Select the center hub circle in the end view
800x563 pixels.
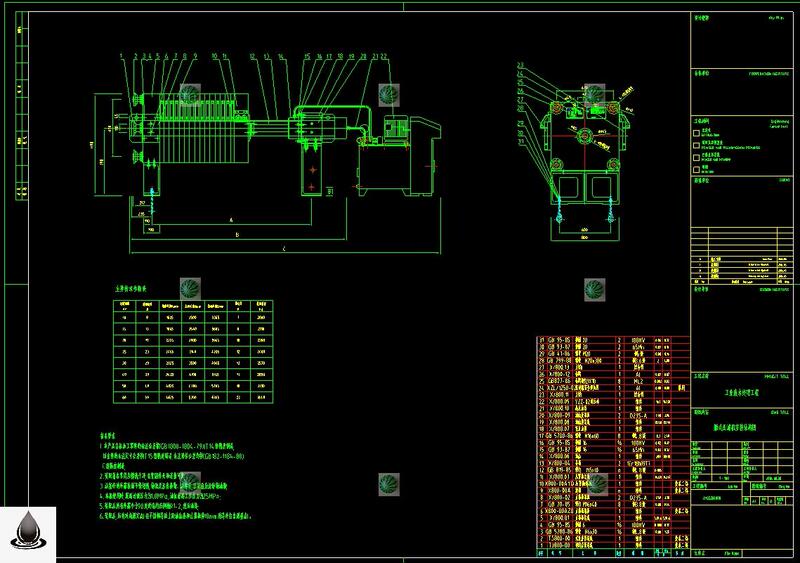pos(585,136)
